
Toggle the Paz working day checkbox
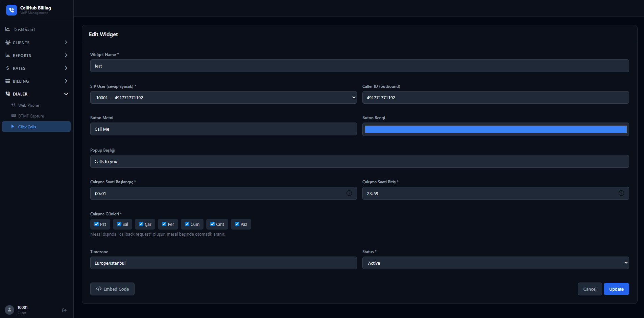point(237,224)
